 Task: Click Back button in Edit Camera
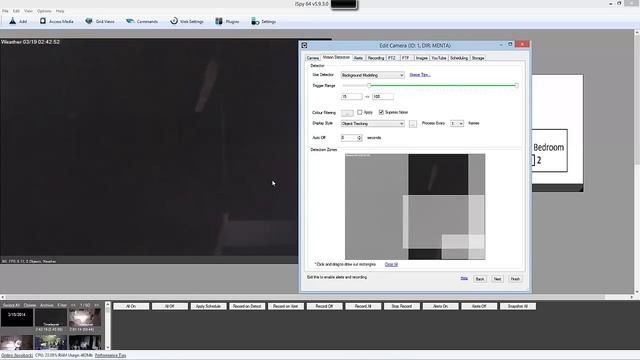pos(480,279)
